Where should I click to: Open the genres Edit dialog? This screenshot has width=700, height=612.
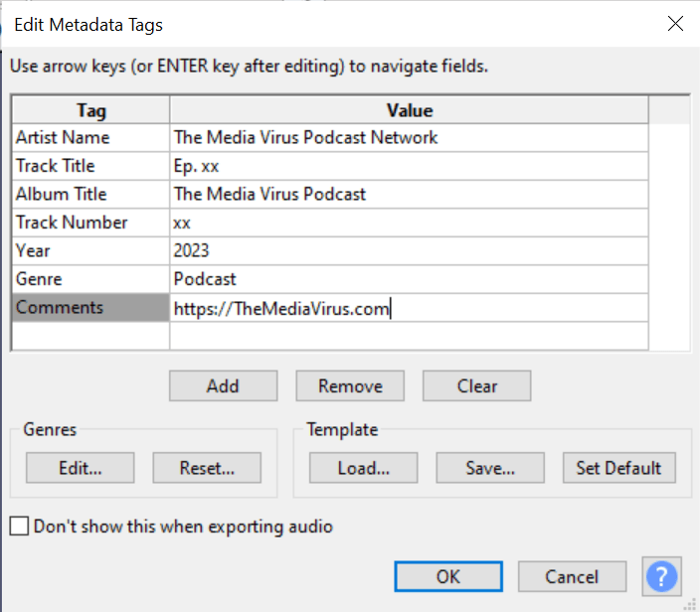80,467
